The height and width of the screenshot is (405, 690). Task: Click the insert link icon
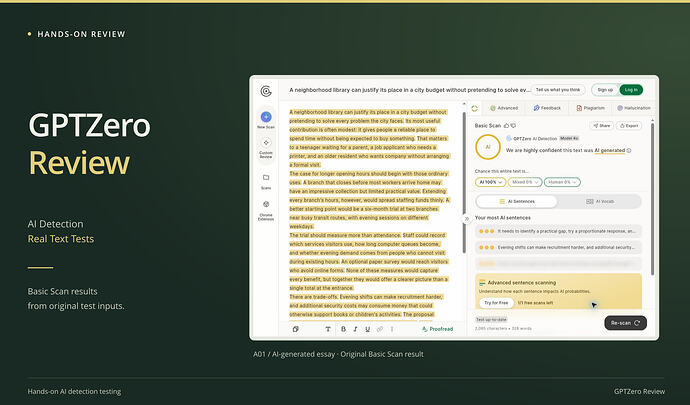point(380,329)
